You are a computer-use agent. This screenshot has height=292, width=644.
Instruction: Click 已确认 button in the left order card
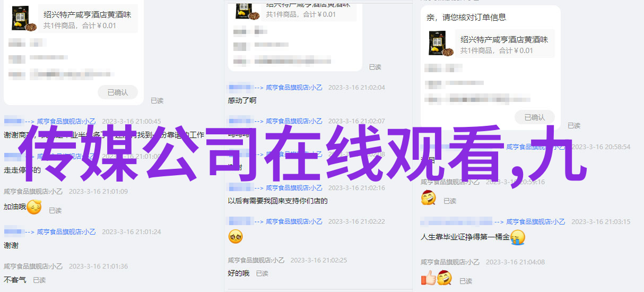tap(118, 92)
